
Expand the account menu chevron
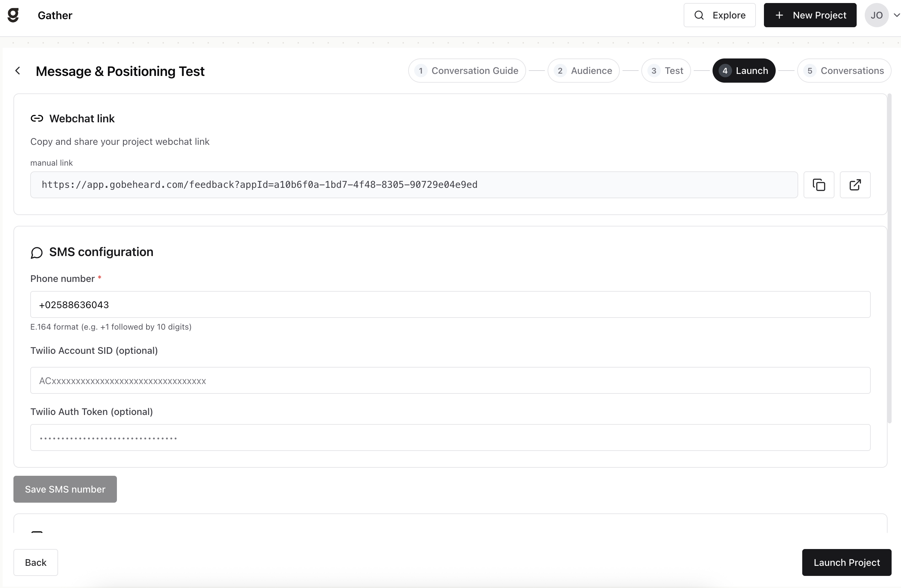(x=896, y=15)
